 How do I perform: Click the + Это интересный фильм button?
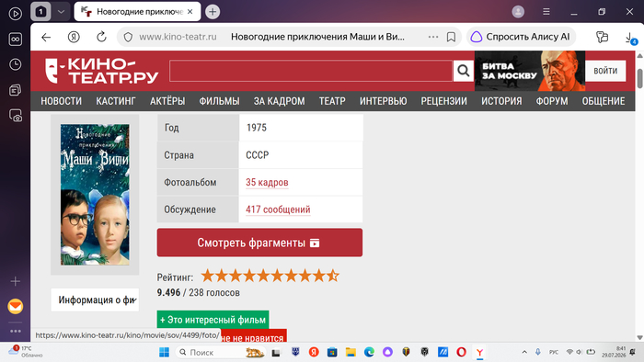(213, 320)
